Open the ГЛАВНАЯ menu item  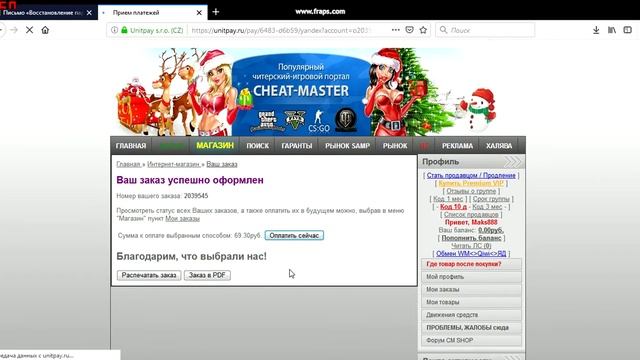(131, 146)
